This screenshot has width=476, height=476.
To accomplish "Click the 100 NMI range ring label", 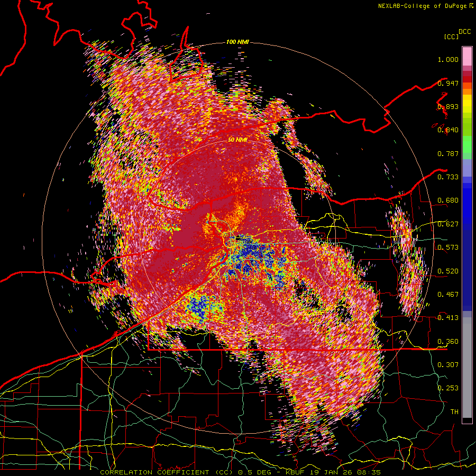I will coord(237,42).
